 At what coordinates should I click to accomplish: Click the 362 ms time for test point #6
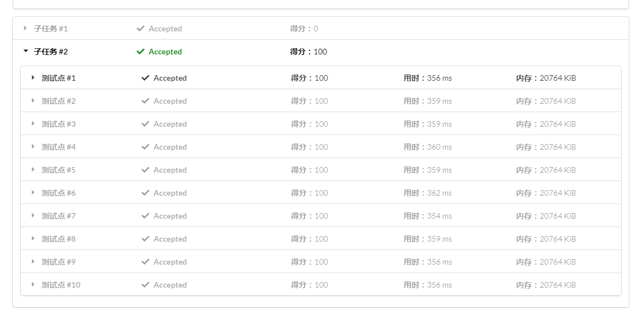(x=439, y=193)
